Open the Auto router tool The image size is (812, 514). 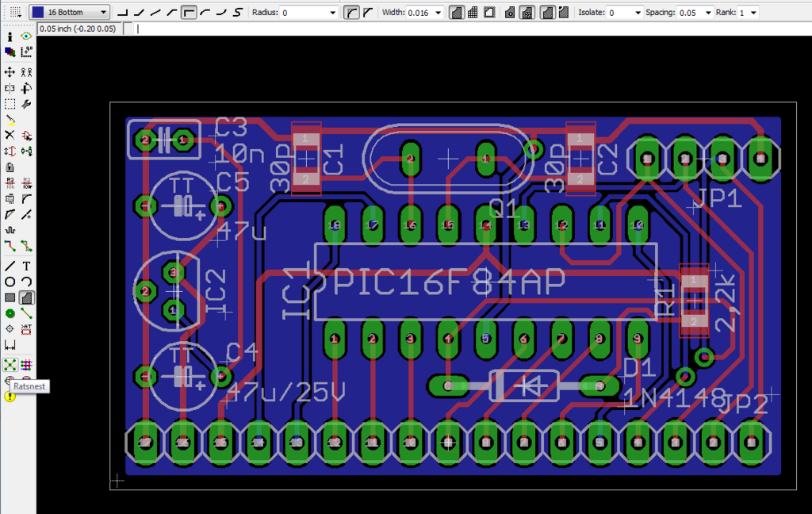(x=26, y=366)
